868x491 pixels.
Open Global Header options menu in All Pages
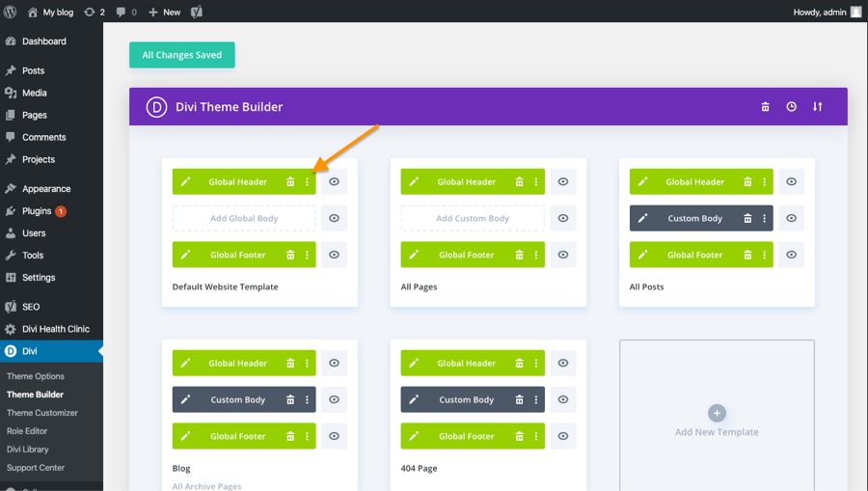(x=536, y=181)
